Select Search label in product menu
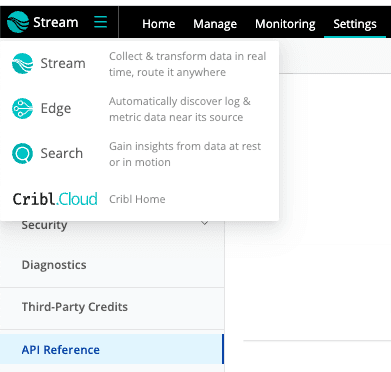 coord(62,153)
